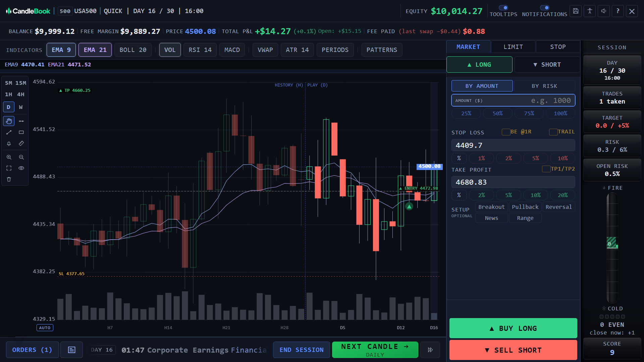Toggle the EMA 21 indicator

coord(95,50)
